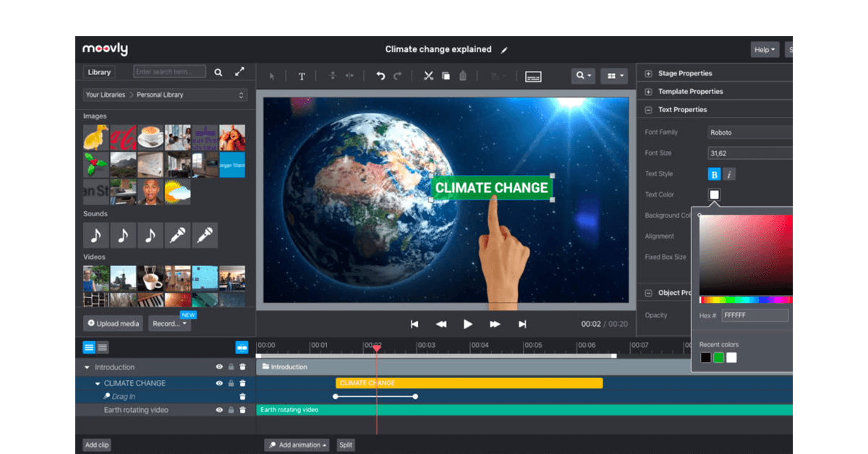Pick the black recent color
The image size is (868, 454).
(706, 357)
